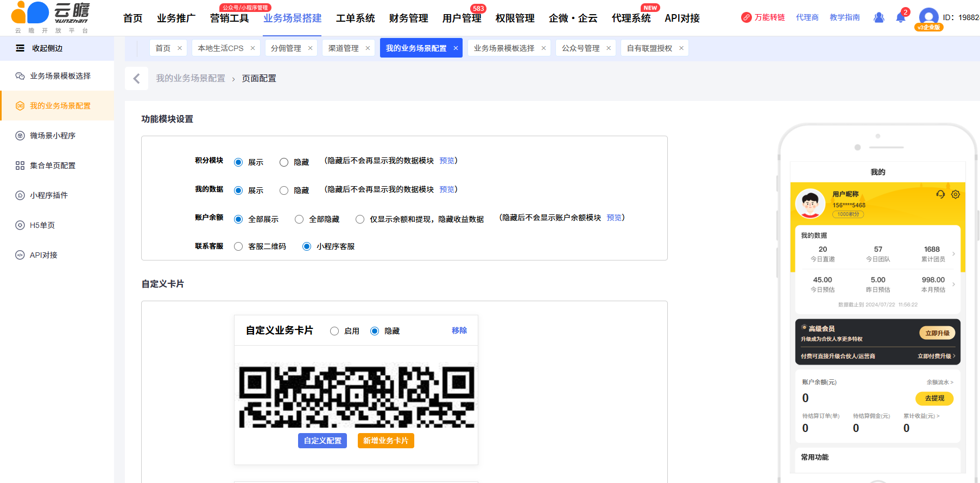The height and width of the screenshot is (483, 980).
Task: Click the settings gear in phone preview
Action: click(x=956, y=194)
